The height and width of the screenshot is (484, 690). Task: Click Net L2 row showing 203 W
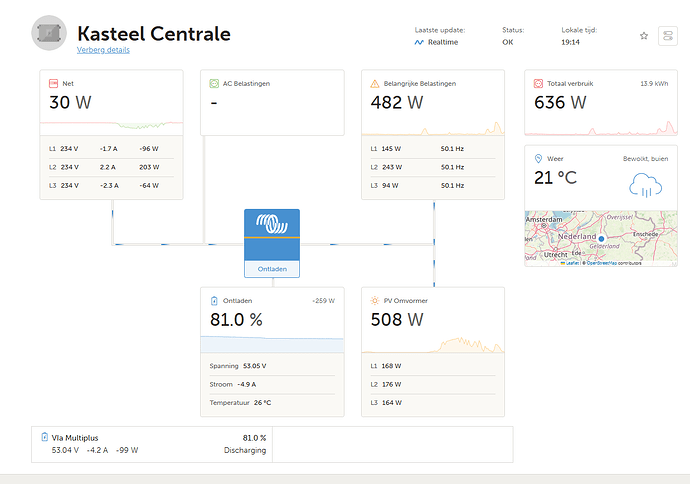pyautogui.click(x=111, y=167)
